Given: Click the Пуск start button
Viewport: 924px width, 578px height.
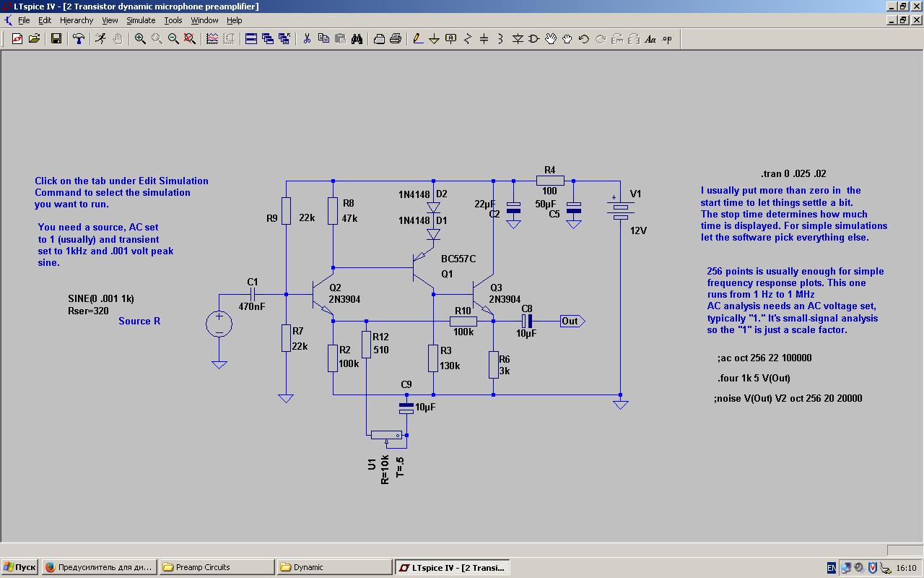Looking at the screenshot, I should 19,567.
